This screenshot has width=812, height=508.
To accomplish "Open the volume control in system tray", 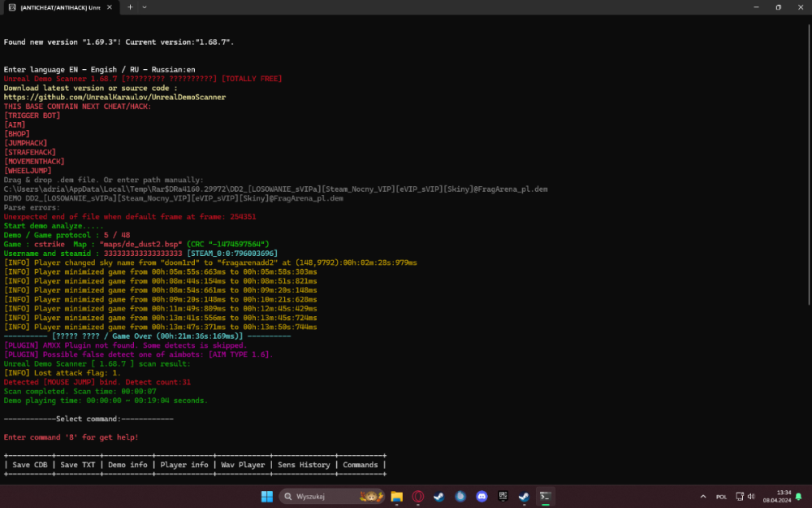I will coord(751,497).
